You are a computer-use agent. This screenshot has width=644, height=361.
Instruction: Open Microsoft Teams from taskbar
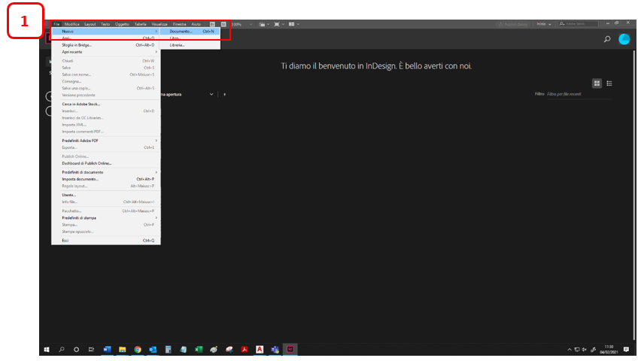tap(275, 350)
